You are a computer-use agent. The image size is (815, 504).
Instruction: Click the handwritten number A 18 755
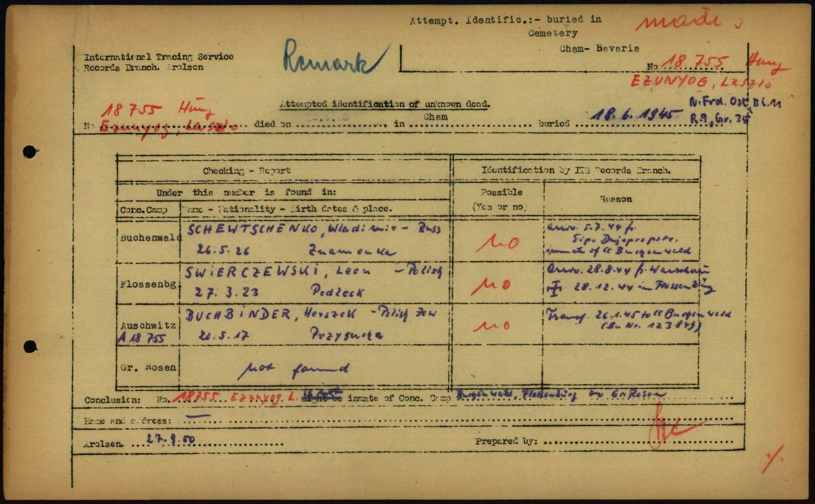click(143, 338)
